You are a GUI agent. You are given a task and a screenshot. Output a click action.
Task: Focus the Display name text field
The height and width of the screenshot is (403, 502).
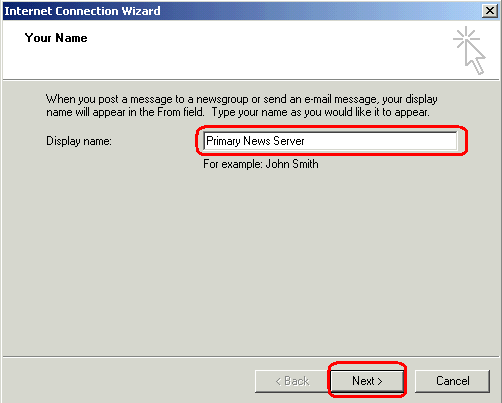(x=330, y=141)
